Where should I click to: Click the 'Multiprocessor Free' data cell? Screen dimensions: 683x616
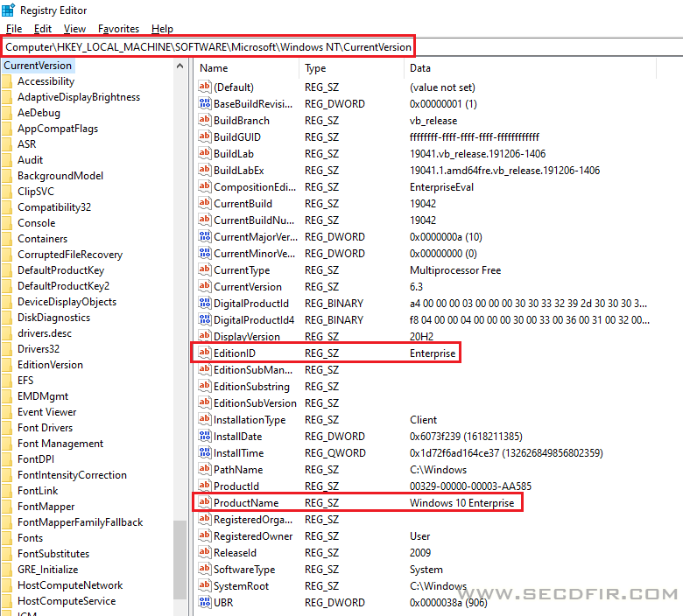(455, 270)
